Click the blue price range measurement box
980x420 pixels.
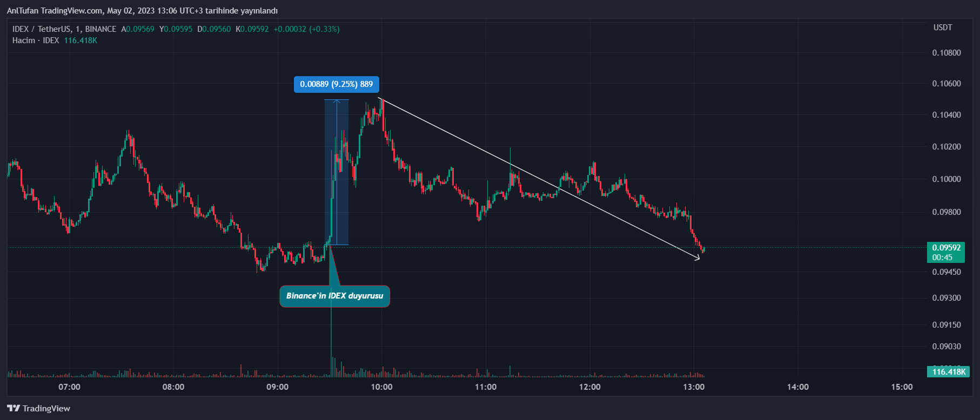coord(337,173)
